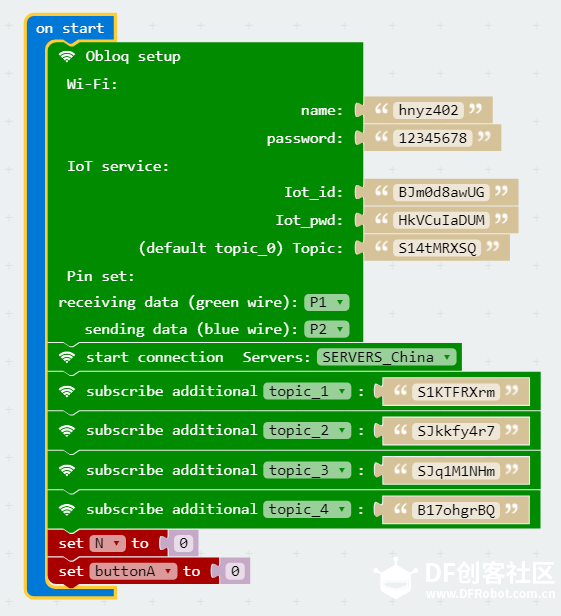This screenshot has width=561, height=616.
Task: Click Wi-Fi icon beside topic_3 subscribe block
Action: point(67,470)
